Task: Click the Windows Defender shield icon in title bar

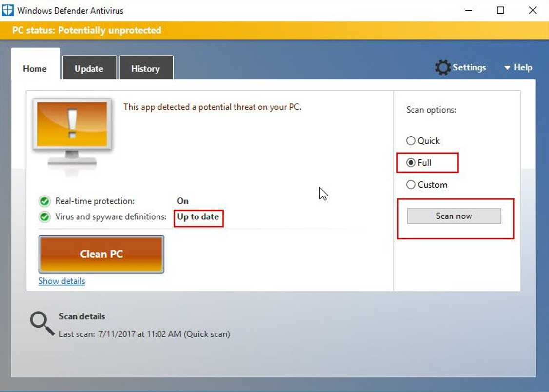Action: click(8, 10)
